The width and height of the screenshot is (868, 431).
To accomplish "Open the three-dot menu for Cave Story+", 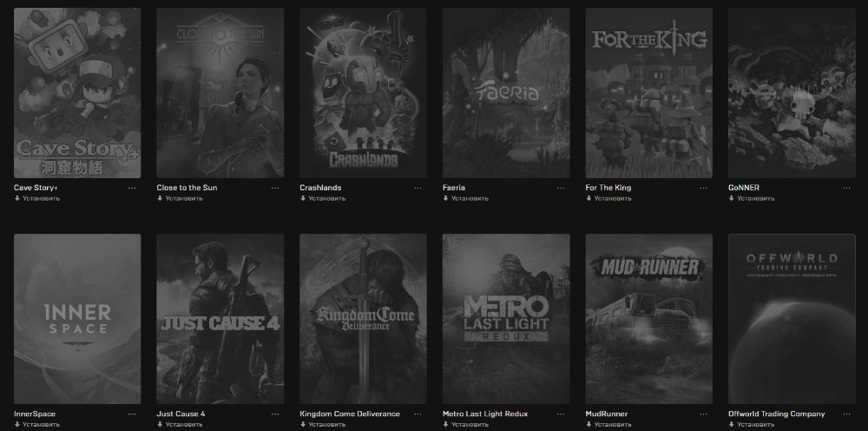I will 132,189.
